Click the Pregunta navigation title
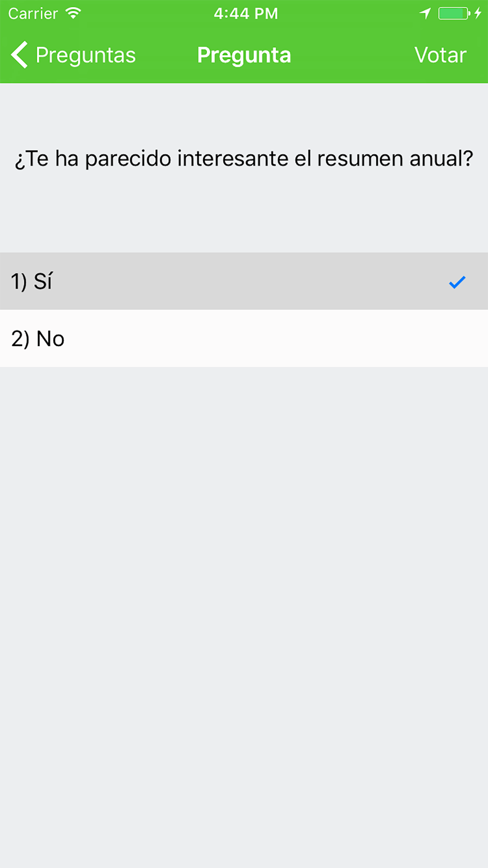This screenshot has width=488, height=868. pos(244,55)
